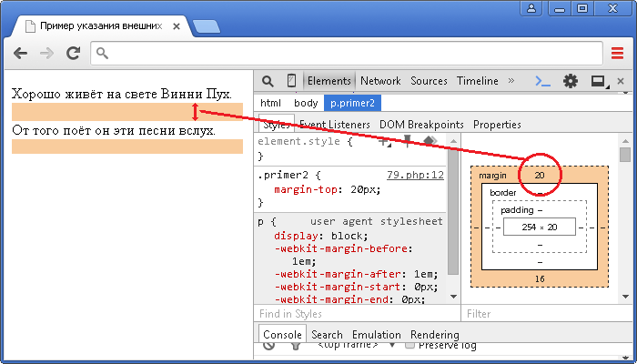The width and height of the screenshot is (637, 364).
Task: Click the browser reload button
Action: 73,54
